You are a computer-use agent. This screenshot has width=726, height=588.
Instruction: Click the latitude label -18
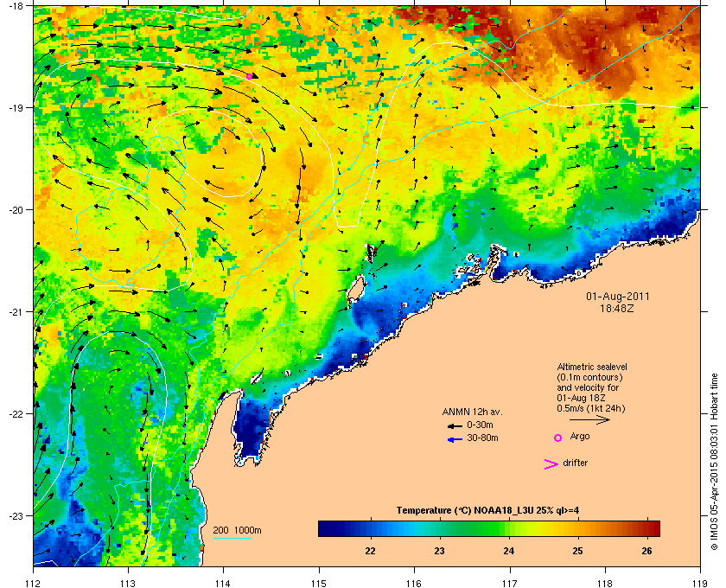pos(16,6)
